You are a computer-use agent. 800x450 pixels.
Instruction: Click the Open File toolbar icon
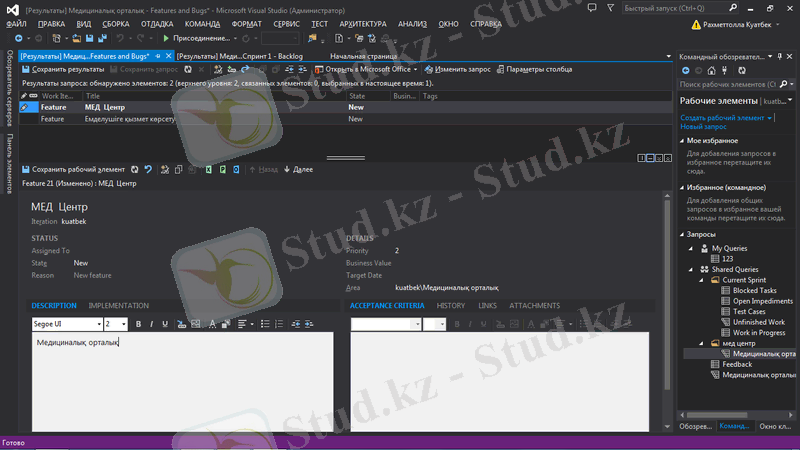click(77, 38)
